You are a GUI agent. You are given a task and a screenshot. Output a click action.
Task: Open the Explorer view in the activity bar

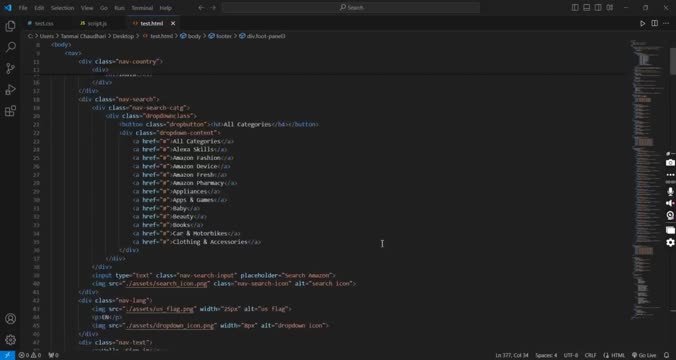point(10,26)
